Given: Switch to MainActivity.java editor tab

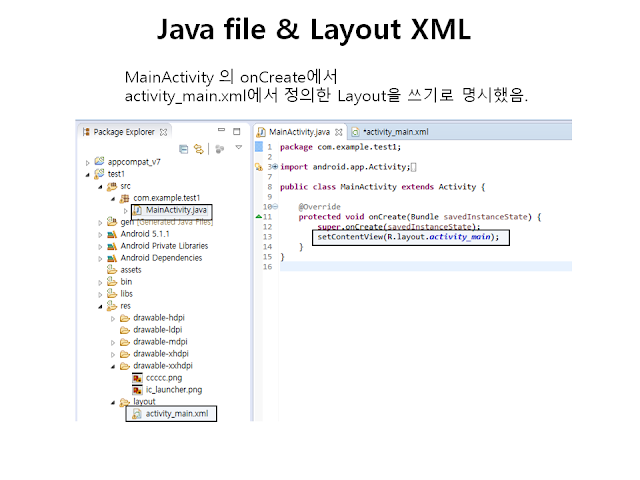Looking at the screenshot, I should [299, 132].
